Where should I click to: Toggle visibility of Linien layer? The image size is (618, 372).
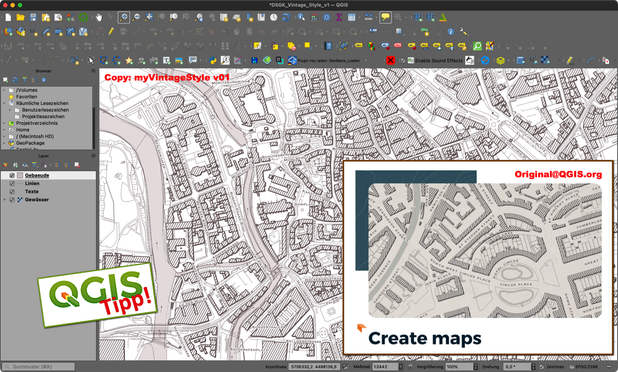click(12, 183)
